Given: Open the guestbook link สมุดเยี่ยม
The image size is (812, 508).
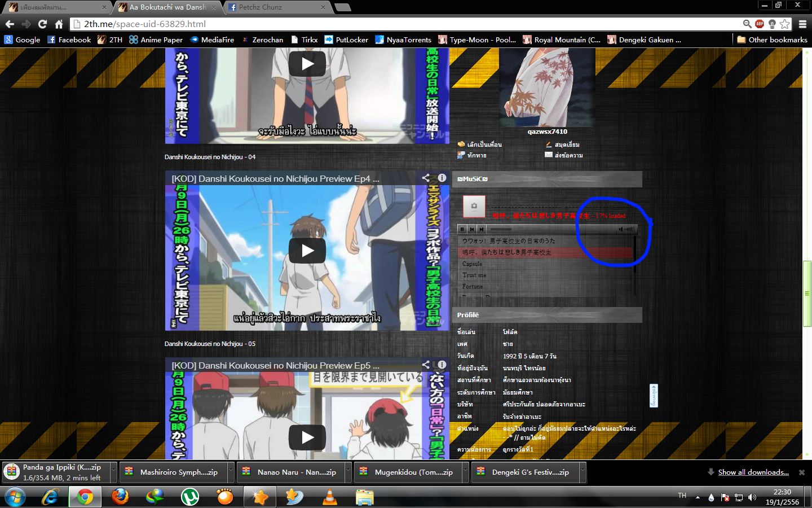Looking at the screenshot, I should tap(567, 144).
